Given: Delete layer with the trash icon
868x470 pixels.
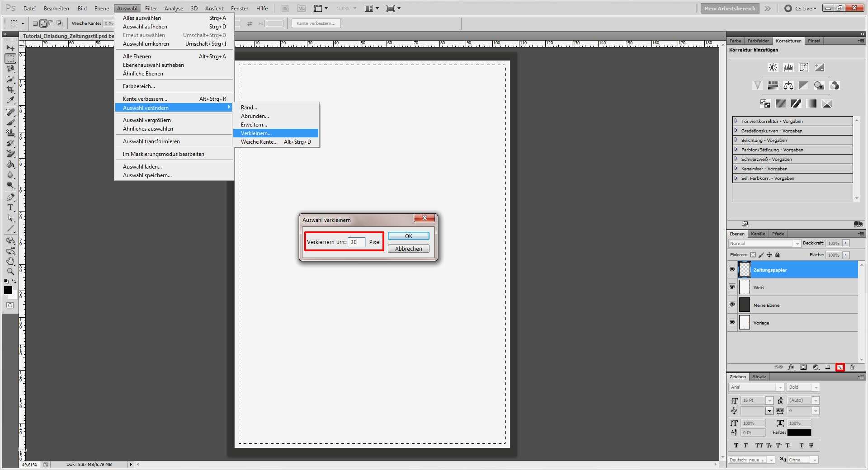Looking at the screenshot, I should pos(852,367).
